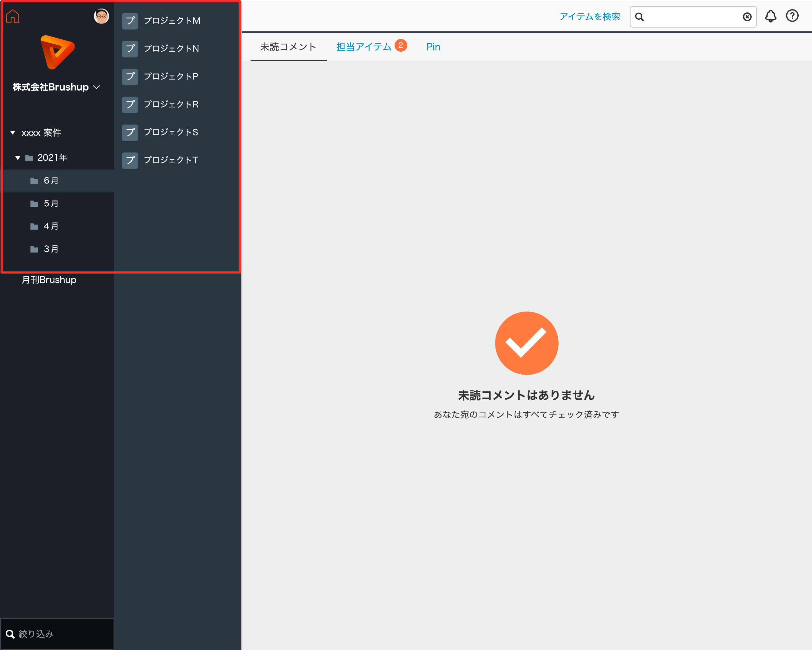Open the help question mark icon
This screenshot has width=812, height=650.
792,16
